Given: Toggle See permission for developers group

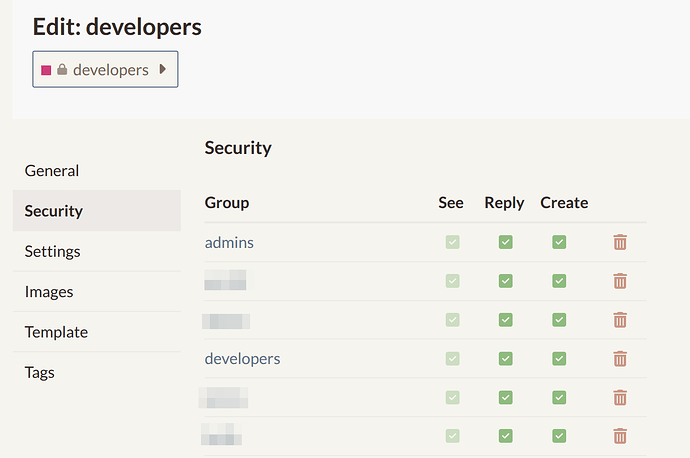Looking at the screenshot, I should (x=452, y=359).
